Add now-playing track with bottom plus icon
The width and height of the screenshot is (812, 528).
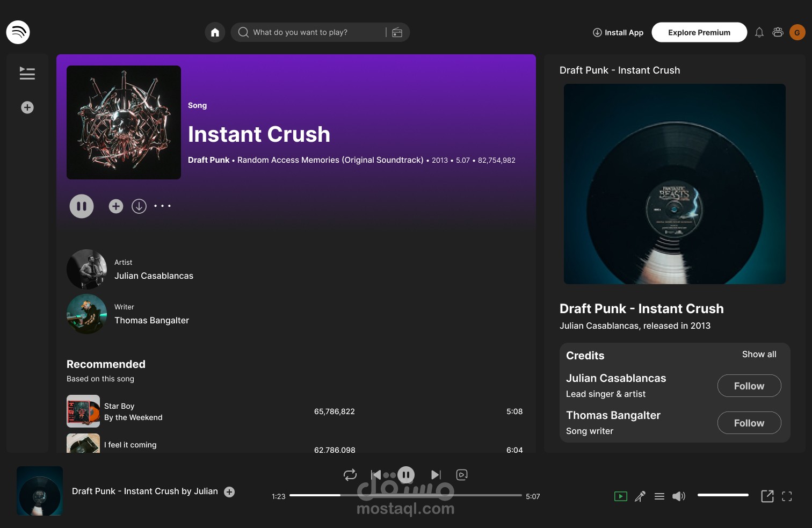click(x=229, y=492)
